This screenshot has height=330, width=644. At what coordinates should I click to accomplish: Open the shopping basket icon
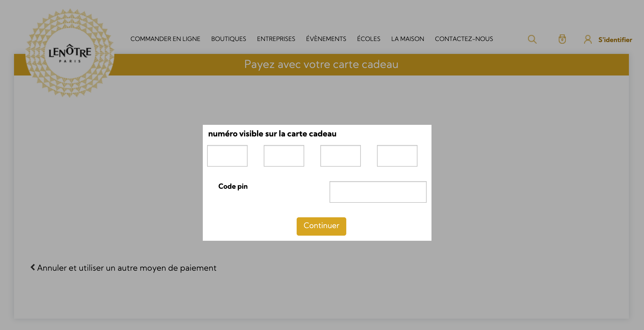click(562, 39)
